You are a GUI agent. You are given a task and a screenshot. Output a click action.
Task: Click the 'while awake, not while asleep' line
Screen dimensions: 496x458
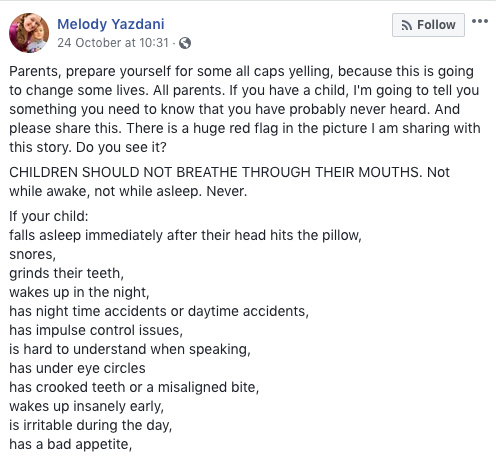[128, 191]
